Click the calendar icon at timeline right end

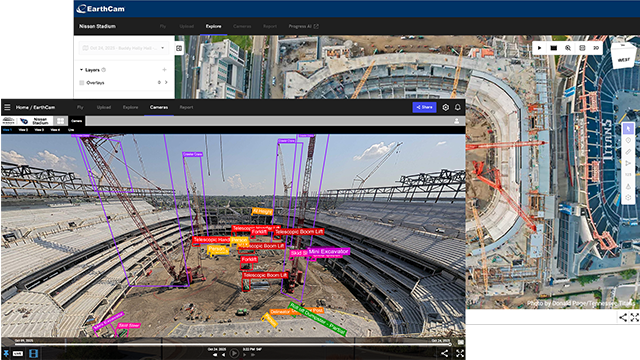[x=460, y=342]
